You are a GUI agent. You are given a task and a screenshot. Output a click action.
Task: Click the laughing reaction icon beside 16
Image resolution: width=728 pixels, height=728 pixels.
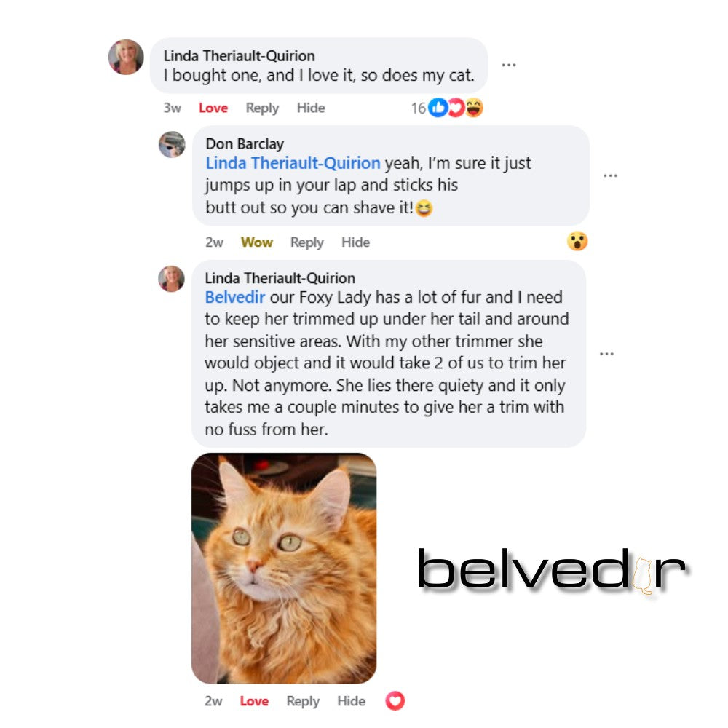coord(474,108)
